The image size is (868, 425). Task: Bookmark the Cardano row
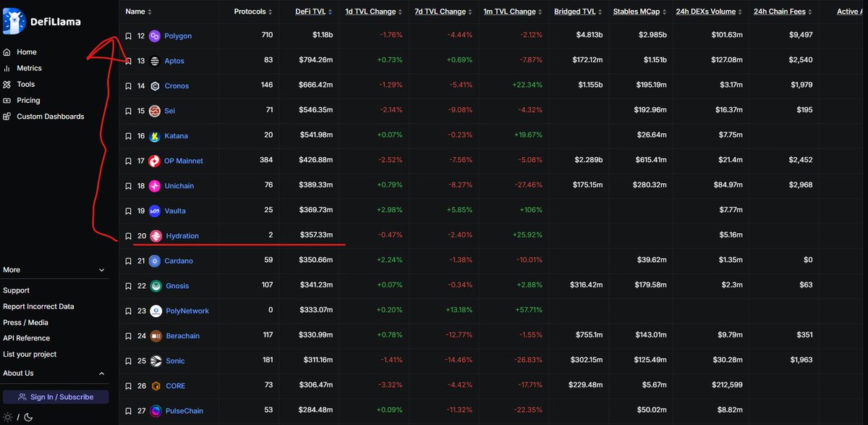(x=128, y=261)
